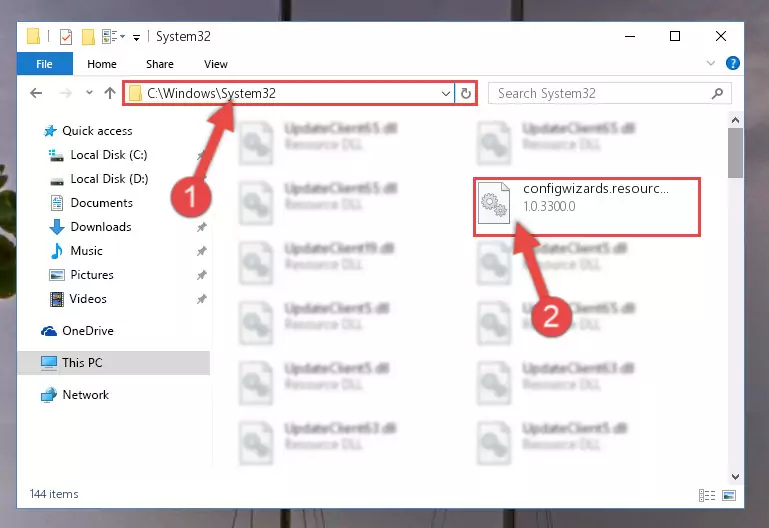Select Network in navigation pane

pyautogui.click(x=85, y=395)
